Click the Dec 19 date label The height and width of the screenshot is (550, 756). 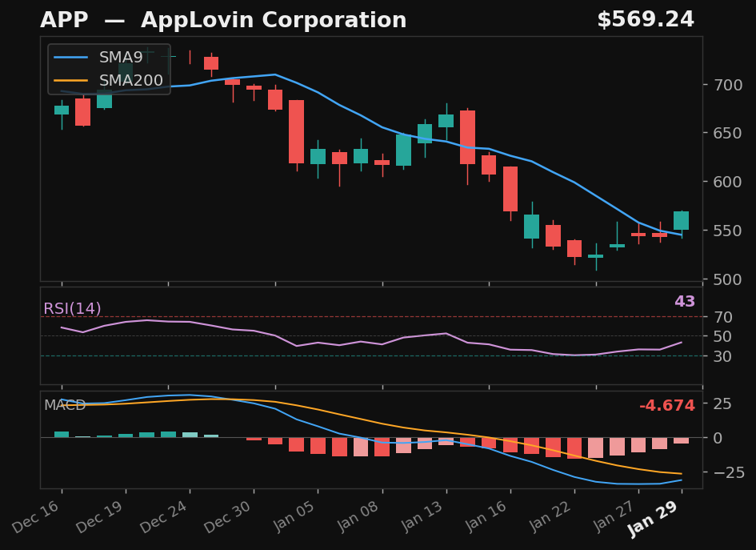pyautogui.click(x=100, y=516)
